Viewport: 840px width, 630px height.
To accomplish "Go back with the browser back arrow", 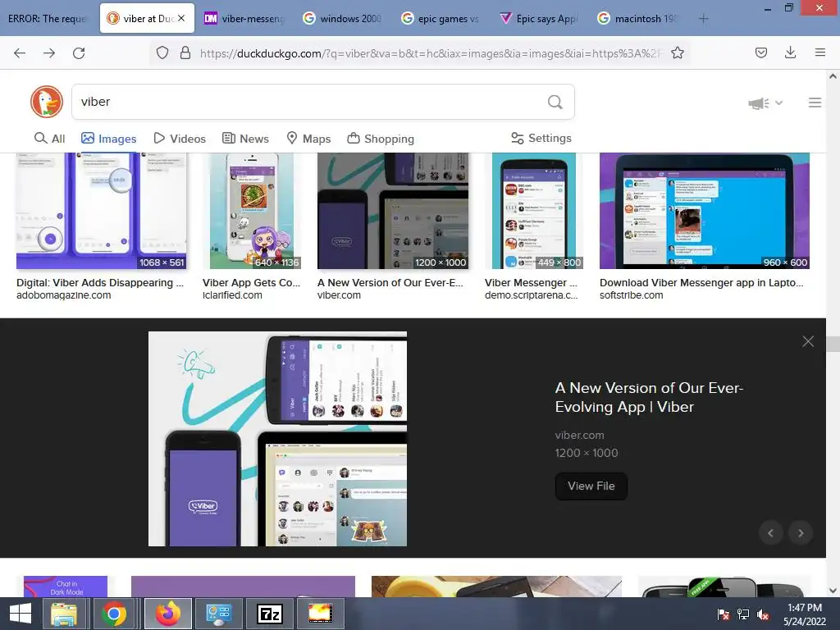I will (20, 53).
